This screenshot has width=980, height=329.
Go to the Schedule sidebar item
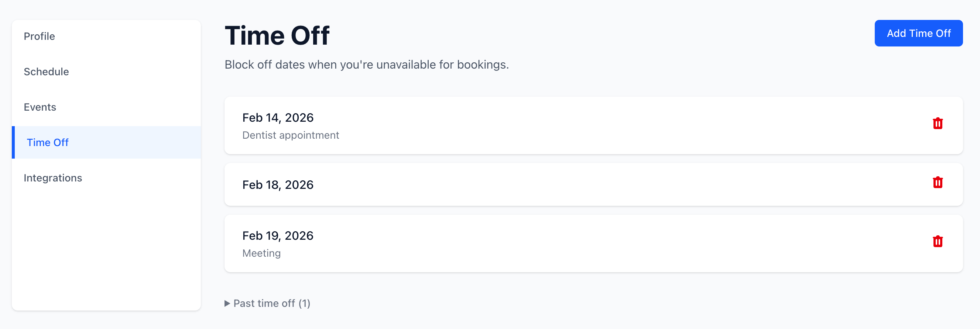(x=46, y=72)
